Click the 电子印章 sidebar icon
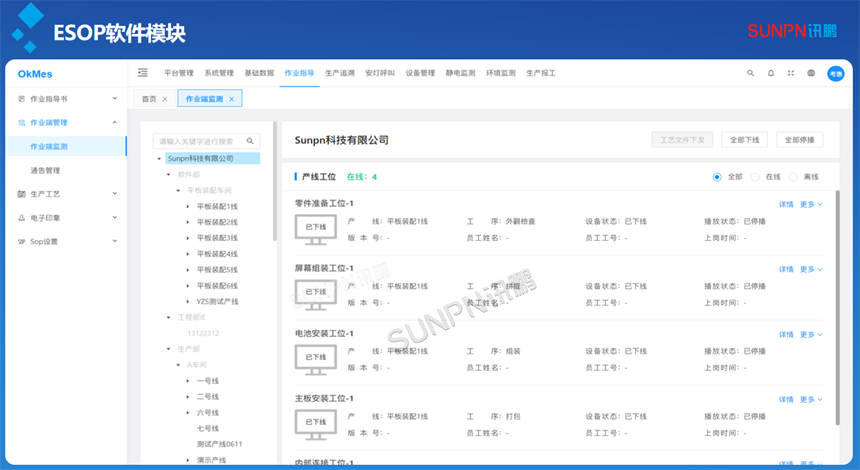The height and width of the screenshot is (470, 860). (21, 218)
